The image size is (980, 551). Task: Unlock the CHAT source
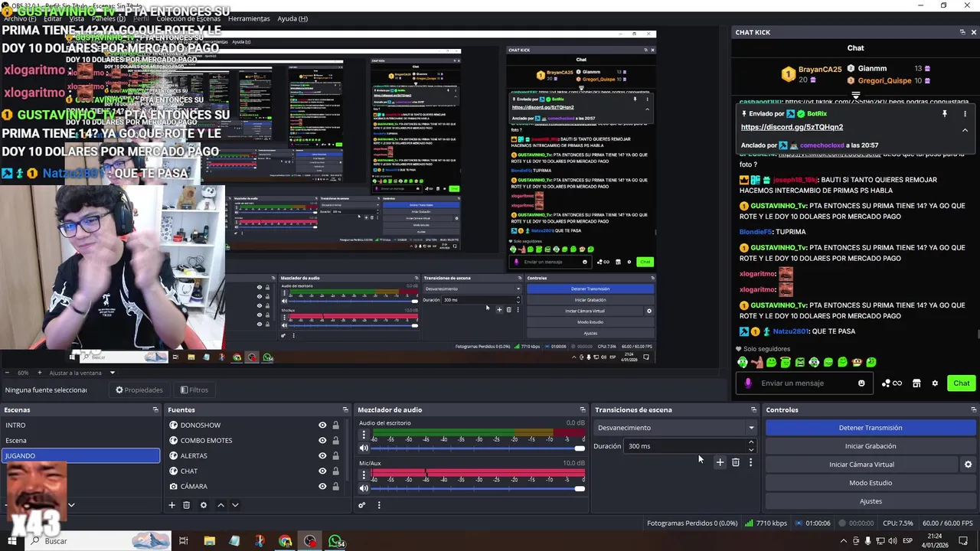[x=335, y=471]
